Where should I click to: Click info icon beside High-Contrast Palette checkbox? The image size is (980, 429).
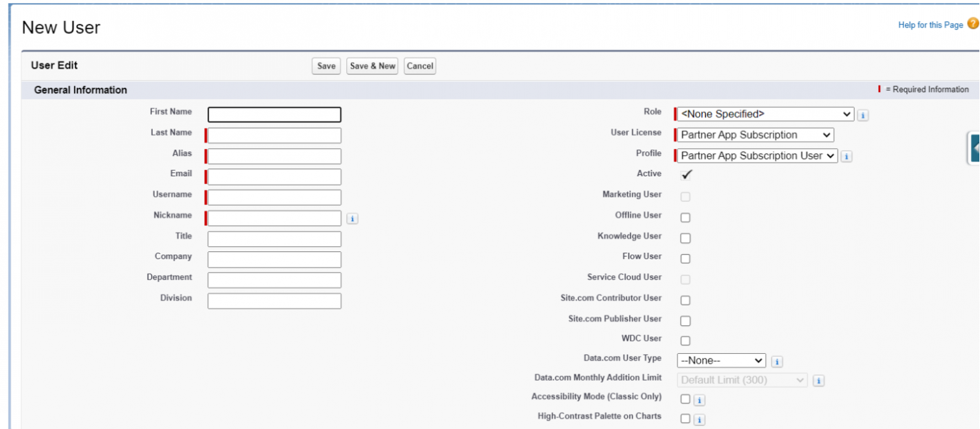click(699, 419)
